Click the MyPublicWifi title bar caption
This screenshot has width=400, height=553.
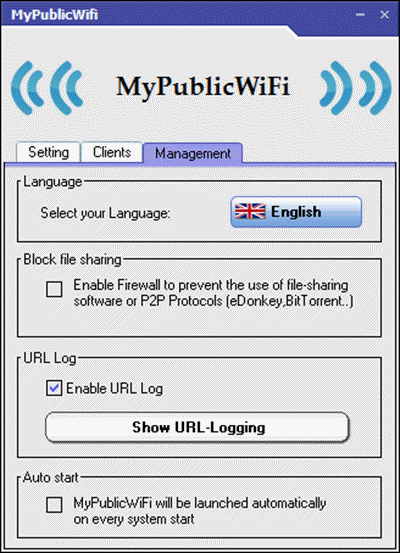point(55,15)
